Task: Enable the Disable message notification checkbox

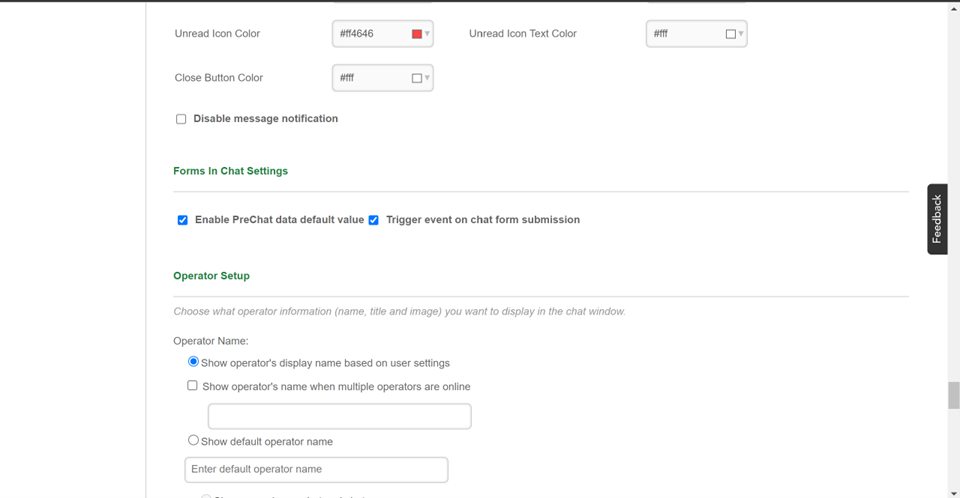Action: coord(181,119)
